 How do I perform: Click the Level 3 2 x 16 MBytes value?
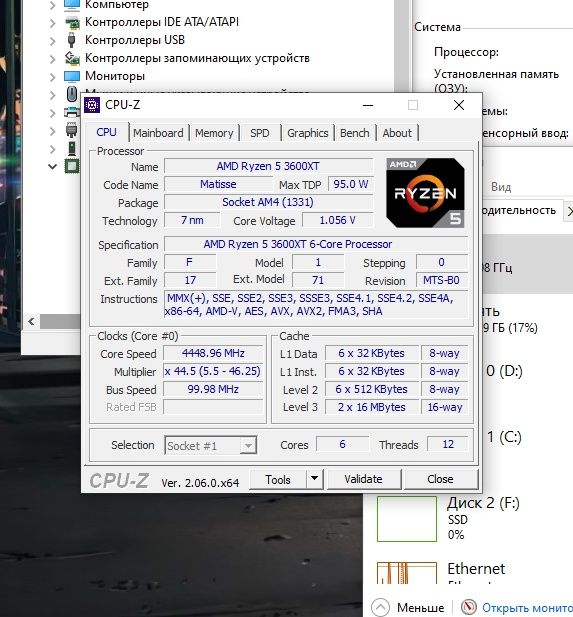372,407
